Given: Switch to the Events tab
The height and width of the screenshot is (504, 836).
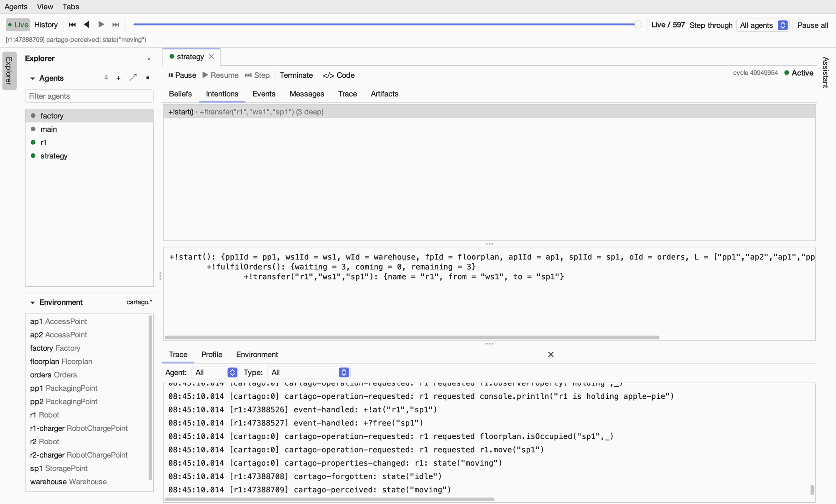Looking at the screenshot, I should point(264,94).
